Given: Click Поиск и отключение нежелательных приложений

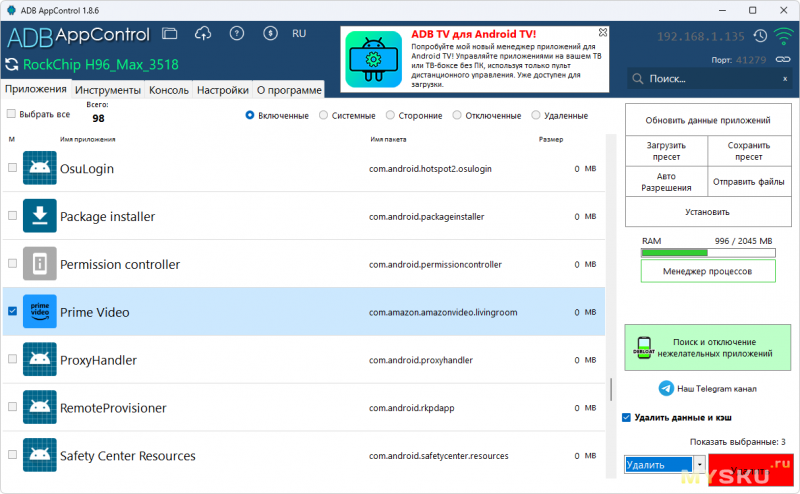Looking at the screenshot, I should point(708,348).
